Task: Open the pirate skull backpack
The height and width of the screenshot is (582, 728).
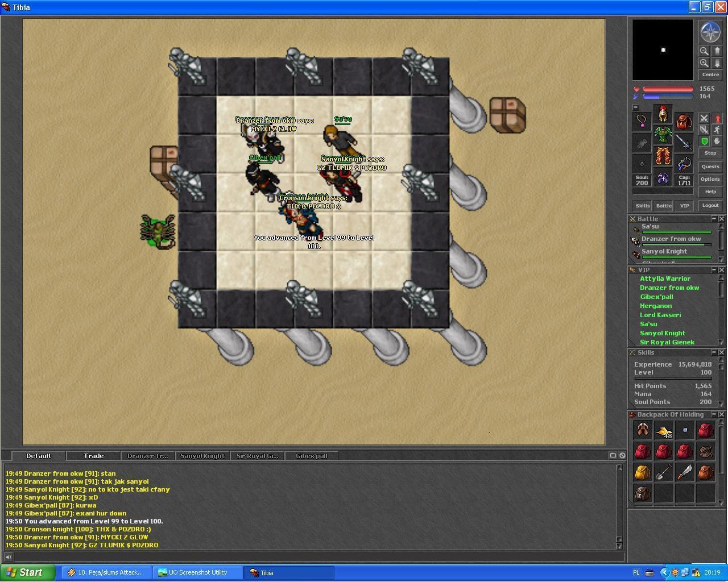Action: [x=642, y=494]
